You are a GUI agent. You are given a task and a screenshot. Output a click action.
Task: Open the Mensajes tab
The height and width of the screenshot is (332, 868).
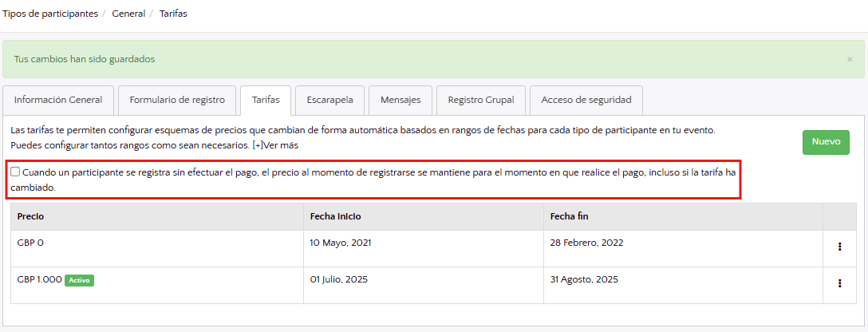point(400,100)
